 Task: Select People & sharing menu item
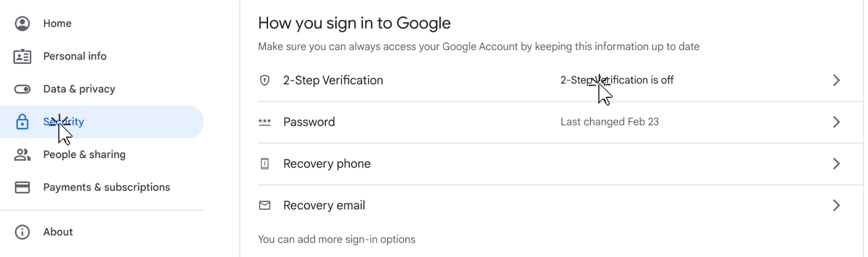coord(84,155)
